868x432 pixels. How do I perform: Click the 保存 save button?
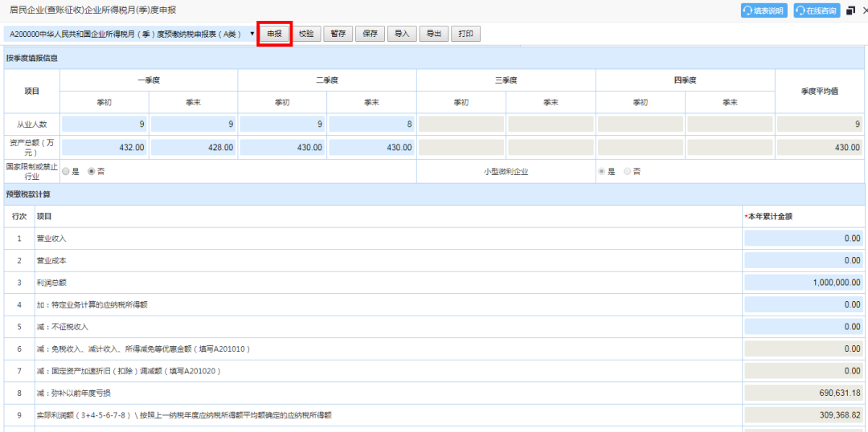pos(370,34)
